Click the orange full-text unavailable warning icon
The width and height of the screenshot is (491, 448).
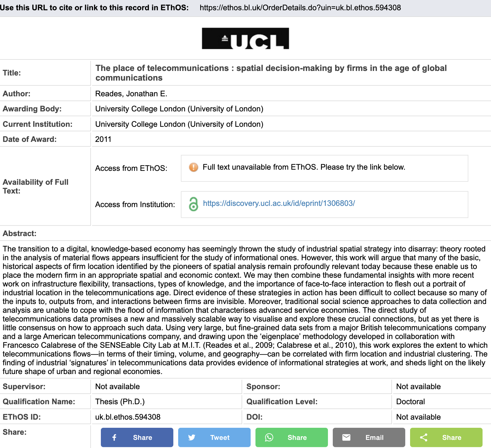[194, 167]
